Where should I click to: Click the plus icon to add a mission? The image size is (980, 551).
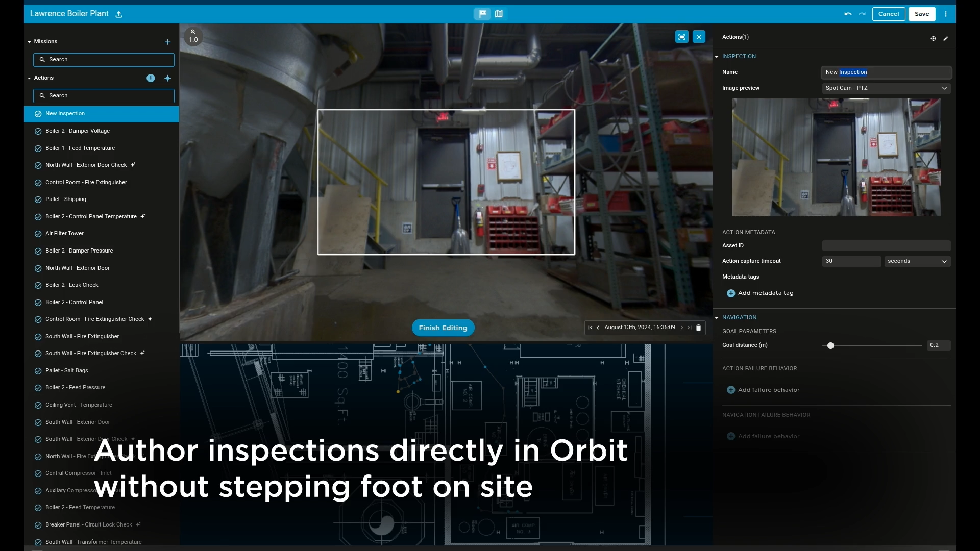[167, 42]
